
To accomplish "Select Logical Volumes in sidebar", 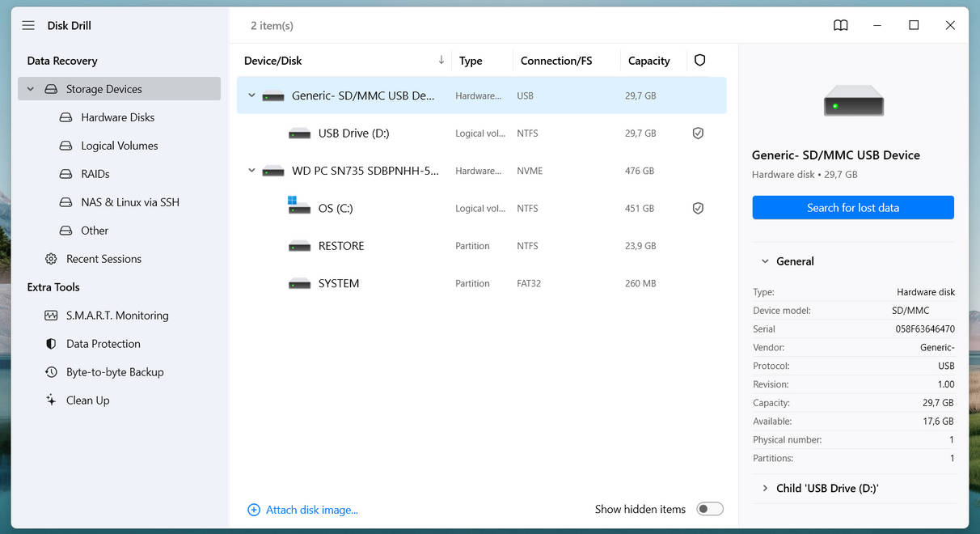I will point(120,146).
